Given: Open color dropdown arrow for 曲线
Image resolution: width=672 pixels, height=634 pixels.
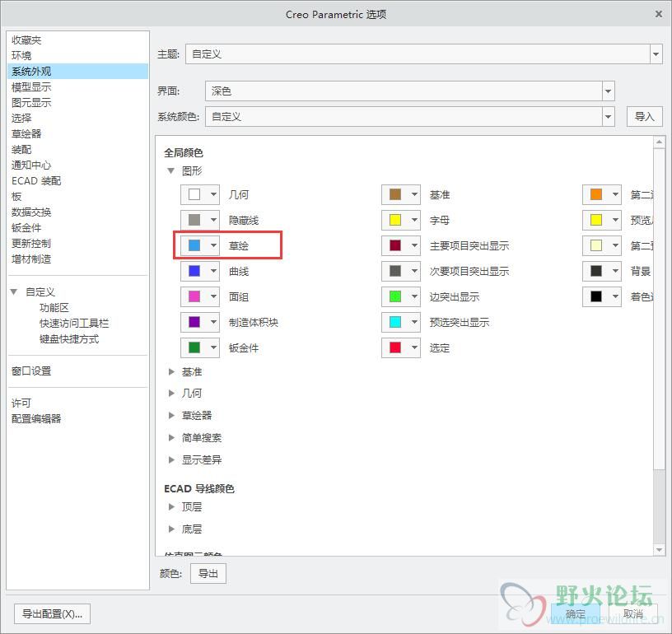Looking at the screenshot, I should 213,271.
